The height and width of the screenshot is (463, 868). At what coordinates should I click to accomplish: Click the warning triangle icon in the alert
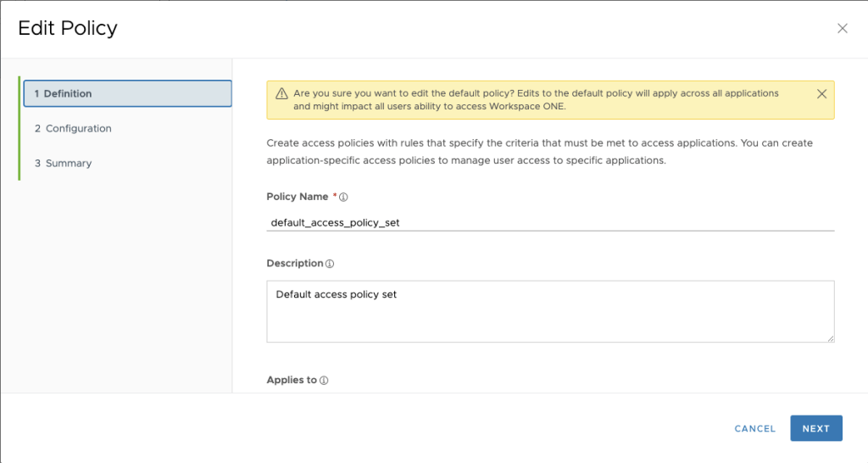pyautogui.click(x=280, y=94)
